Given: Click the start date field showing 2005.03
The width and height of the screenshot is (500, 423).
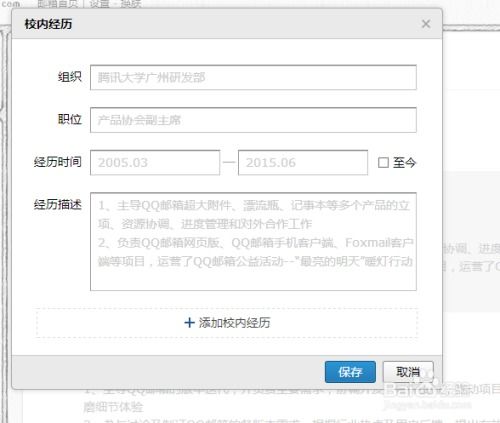Looking at the screenshot, I should 155,163.
